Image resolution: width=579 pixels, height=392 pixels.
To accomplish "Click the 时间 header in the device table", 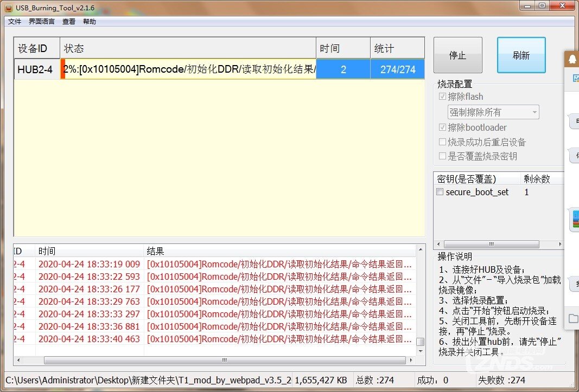I will (x=343, y=48).
